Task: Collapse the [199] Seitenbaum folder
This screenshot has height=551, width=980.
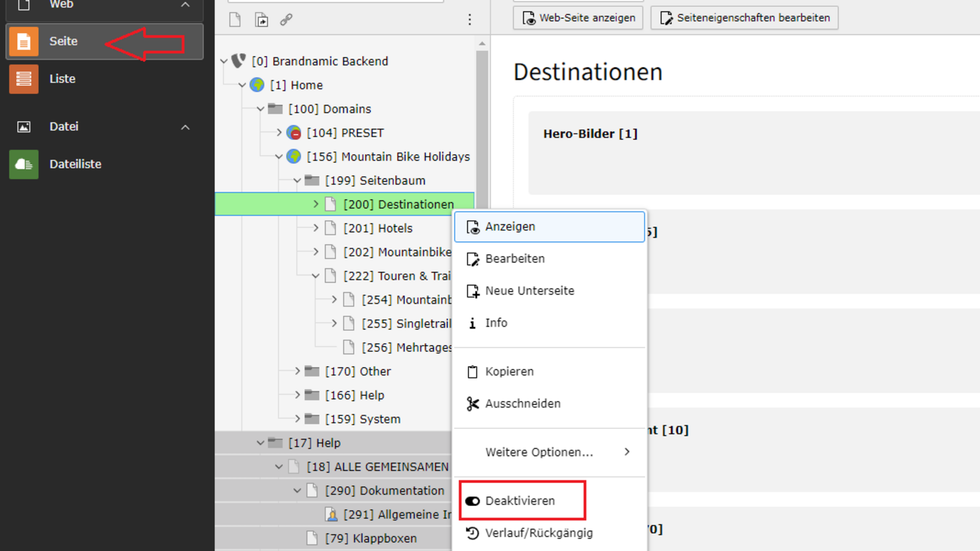Action: pyautogui.click(x=297, y=181)
